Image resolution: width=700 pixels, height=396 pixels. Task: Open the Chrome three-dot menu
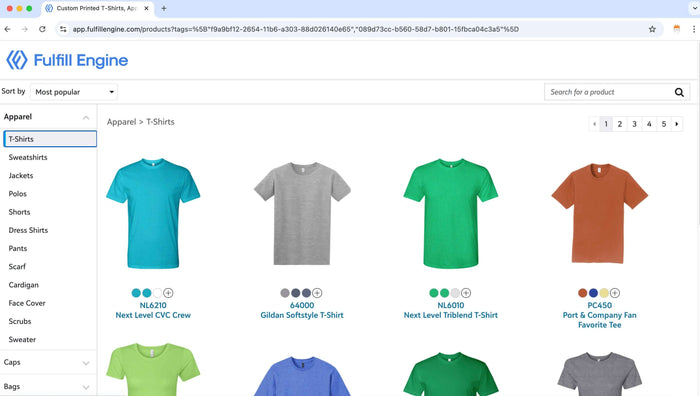pyautogui.click(x=694, y=29)
